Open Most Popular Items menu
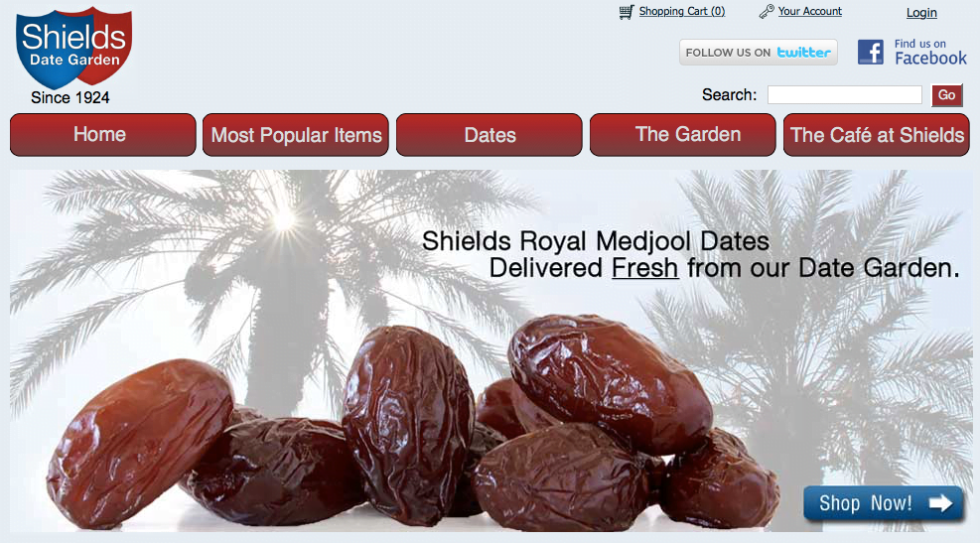 296,134
